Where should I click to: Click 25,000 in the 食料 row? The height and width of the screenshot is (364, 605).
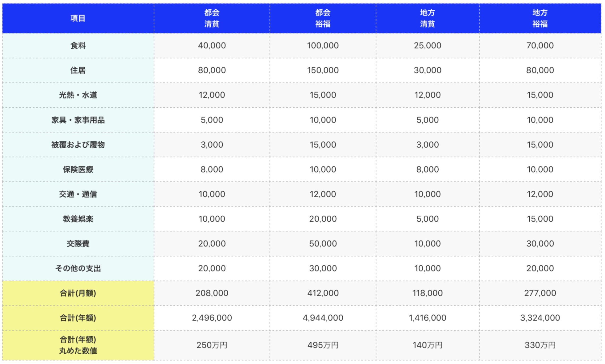pos(428,46)
